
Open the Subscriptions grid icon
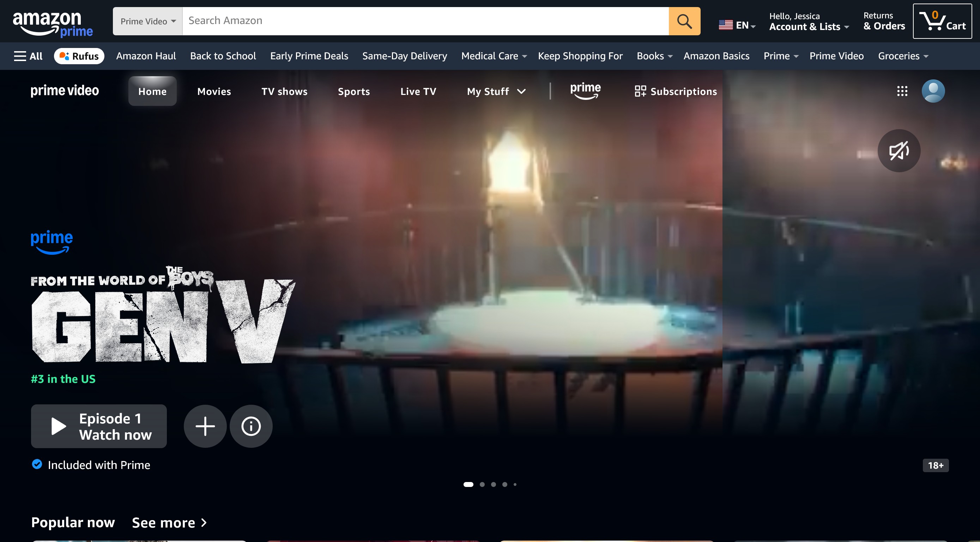640,91
